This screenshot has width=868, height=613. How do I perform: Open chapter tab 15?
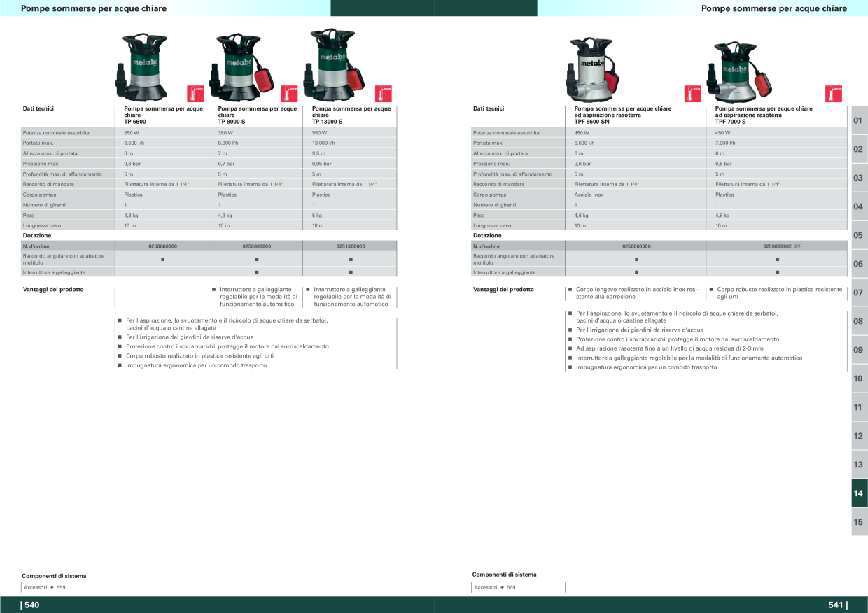[x=859, y=522]
